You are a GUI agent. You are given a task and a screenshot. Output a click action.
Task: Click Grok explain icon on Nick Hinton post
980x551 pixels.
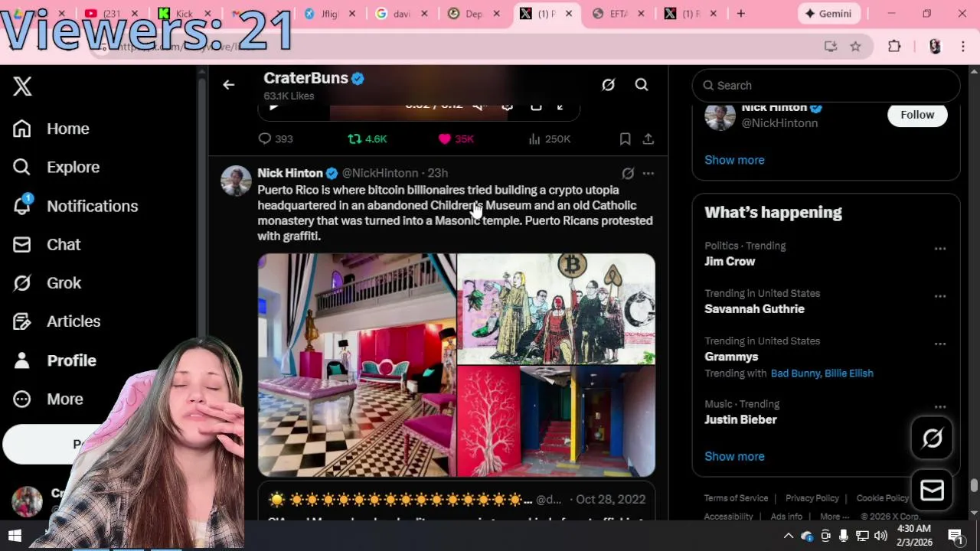pos(628,174)
